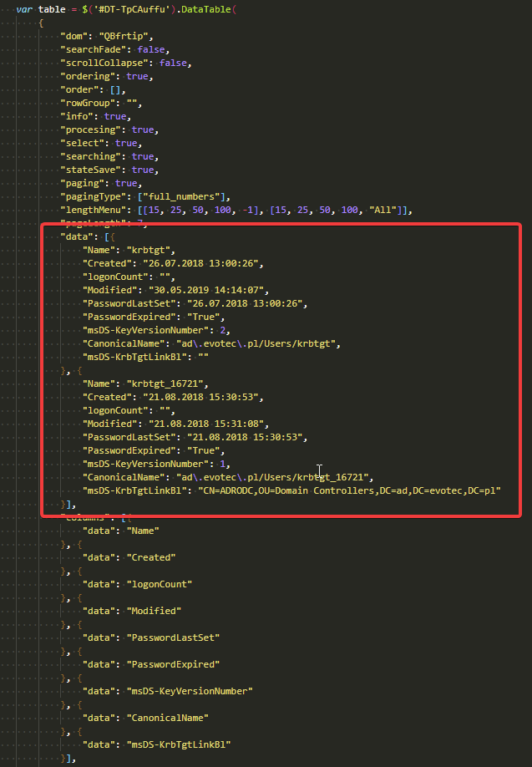
Task: Click the "msDS-KrbTgtLinkBl" column definition value
Action: [x=179, y=744]
